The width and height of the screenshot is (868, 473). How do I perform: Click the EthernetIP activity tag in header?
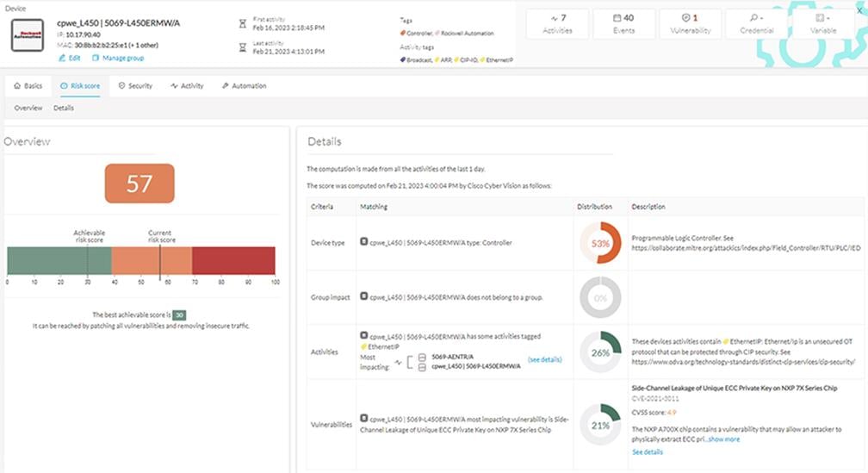click(497, 59)
